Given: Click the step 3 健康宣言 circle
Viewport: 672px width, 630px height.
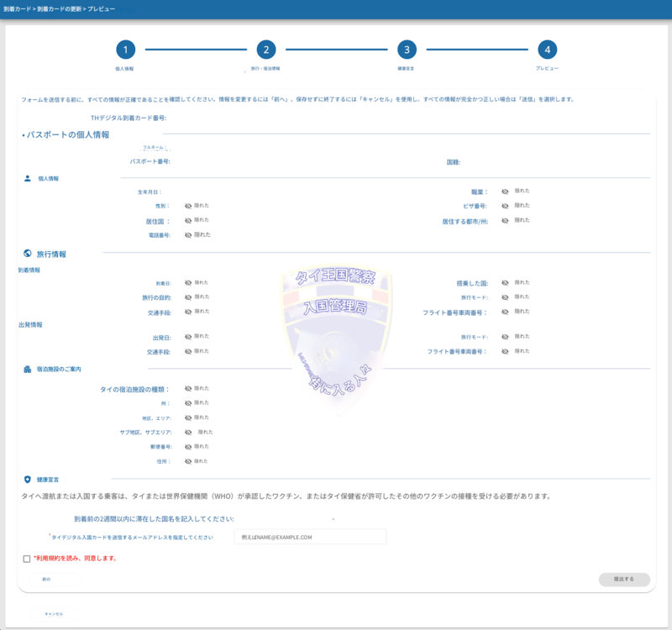Looking at the screenshot, I should click(407, 50).
